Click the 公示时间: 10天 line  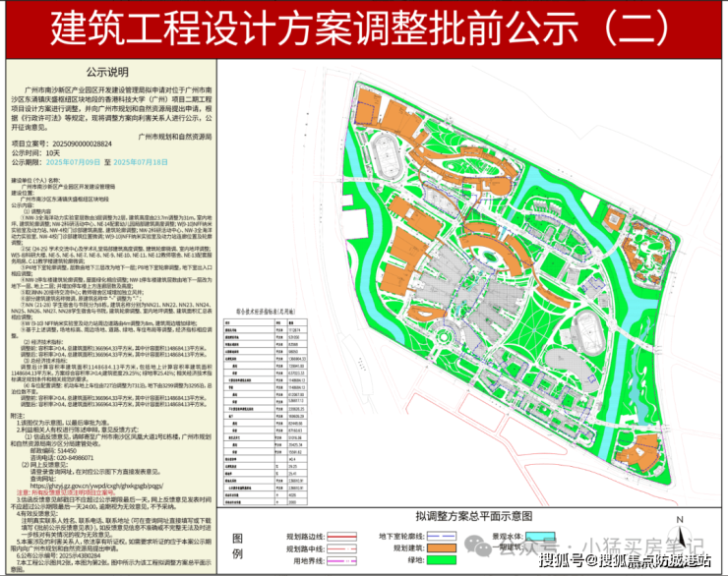pyautogui.click(x=35, y=153)
